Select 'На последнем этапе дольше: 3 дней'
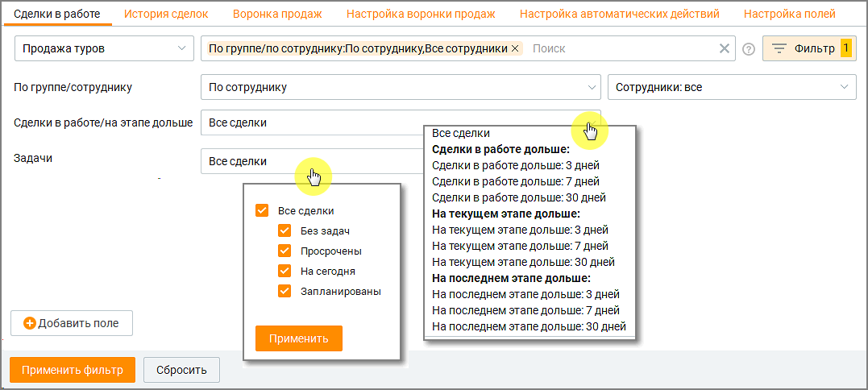Viewport: 868px width, 390px height. [525, 294]
